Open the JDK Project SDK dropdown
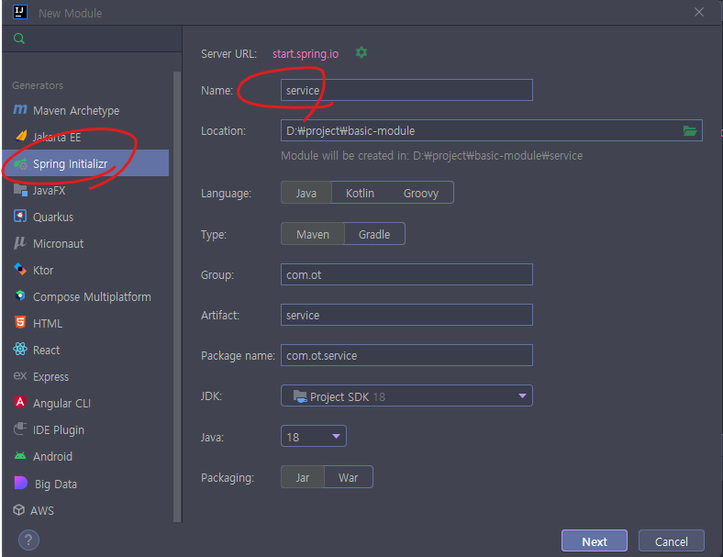This screenshot has height=557, width=723. click(407, 396)
